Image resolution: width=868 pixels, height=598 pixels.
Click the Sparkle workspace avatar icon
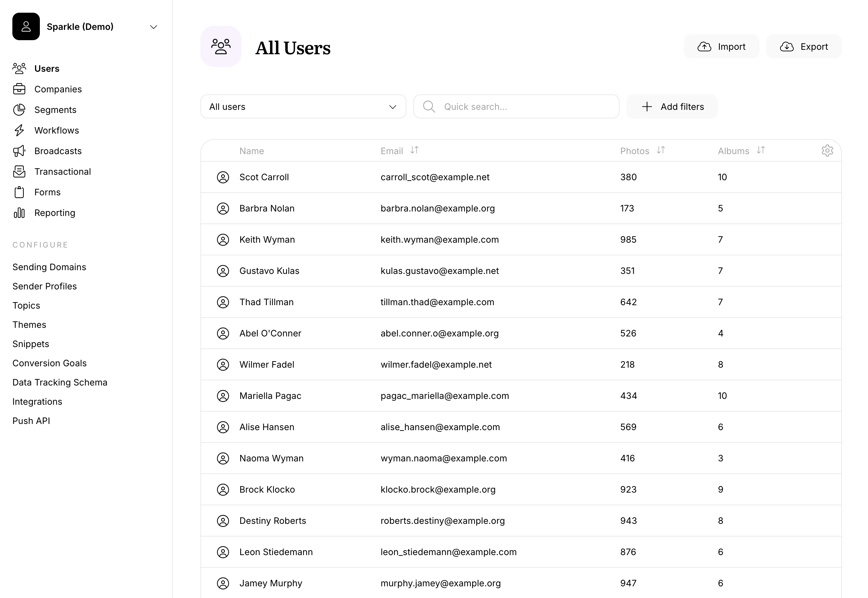tap(26, 26)
